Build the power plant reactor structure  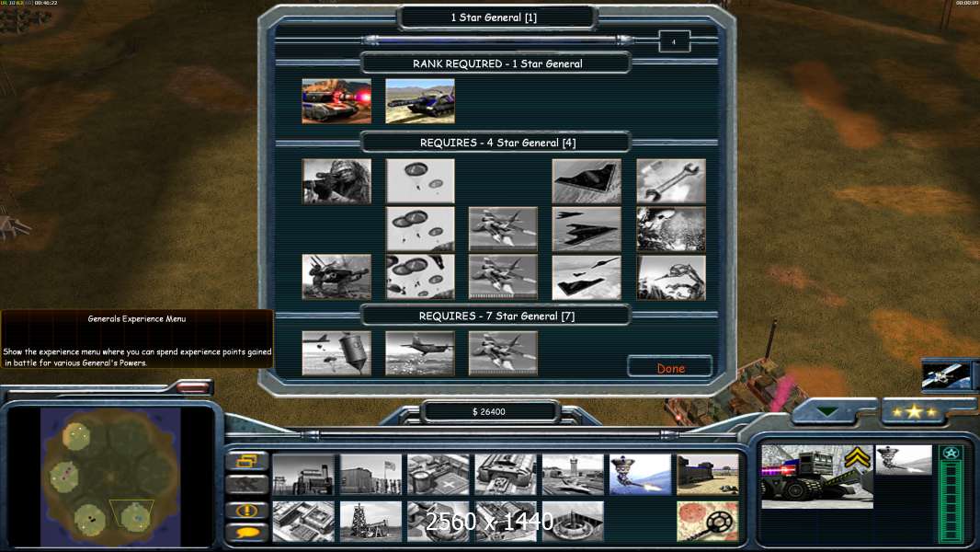coord(303,475)
